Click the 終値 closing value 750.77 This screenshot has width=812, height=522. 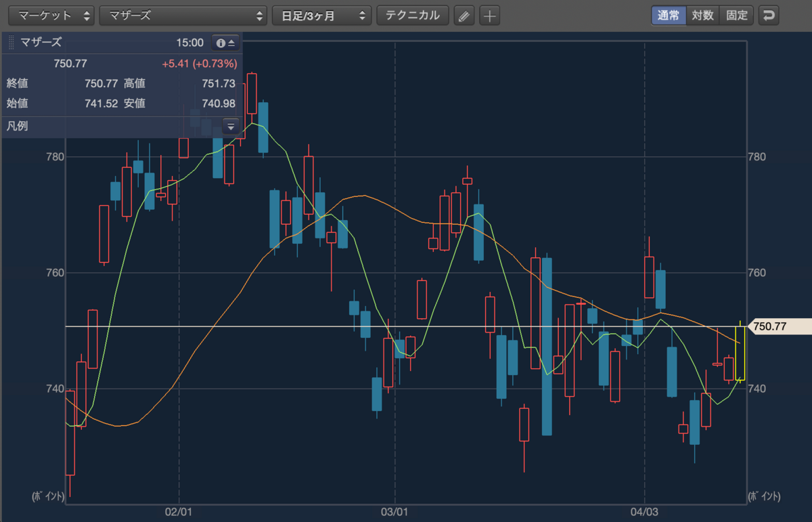click(101, 84)
